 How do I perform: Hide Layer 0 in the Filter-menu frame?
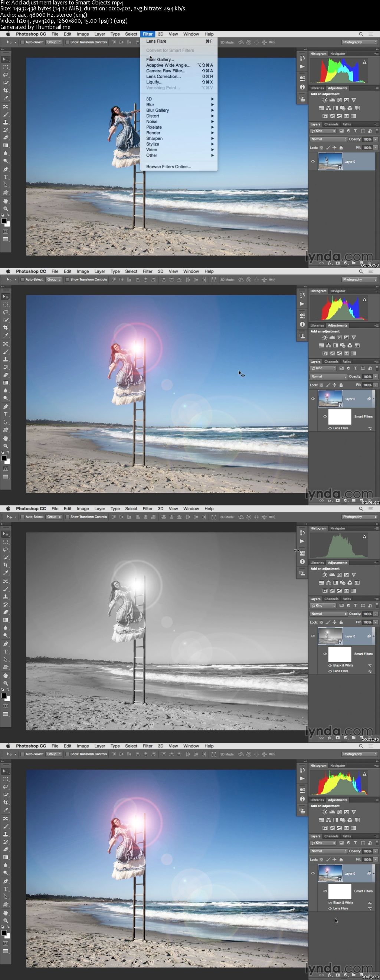(x=313, y=161)
